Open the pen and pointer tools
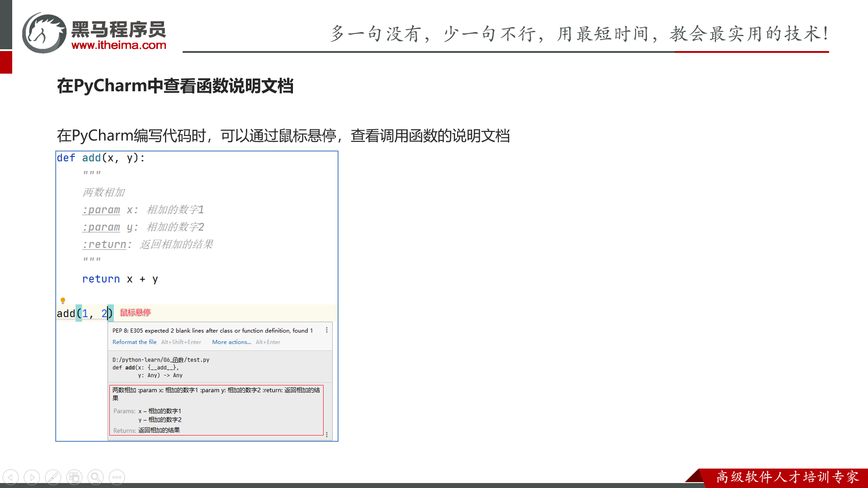Viewport: 868px width, 488px height. (53, 477)
